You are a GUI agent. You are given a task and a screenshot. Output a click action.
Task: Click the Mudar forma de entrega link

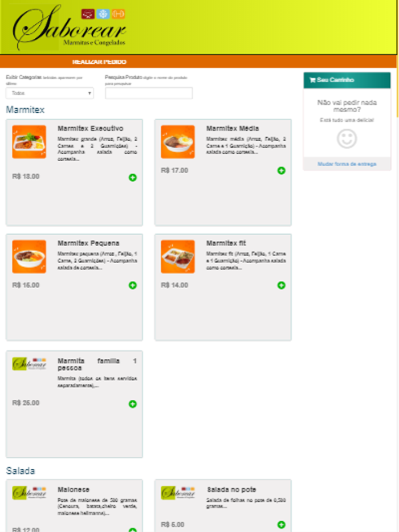(x=347, y=164)
